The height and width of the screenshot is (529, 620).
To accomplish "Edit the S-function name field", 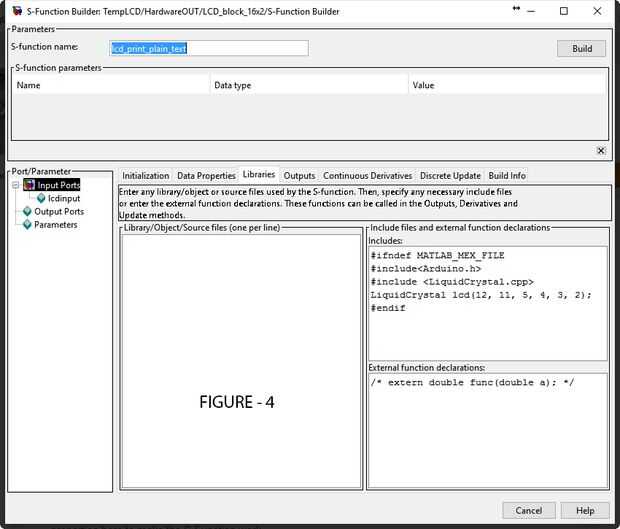I will click(x=209, y=48).
